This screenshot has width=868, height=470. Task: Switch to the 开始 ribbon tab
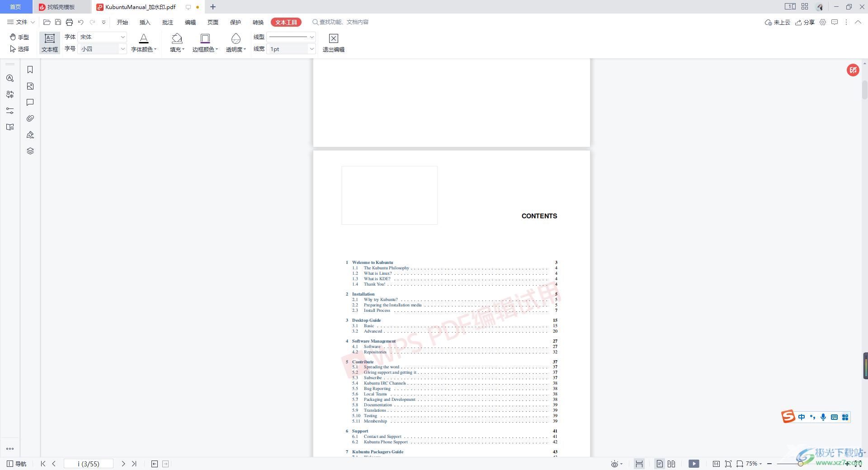pyautogui.click(x=123, y=22)
